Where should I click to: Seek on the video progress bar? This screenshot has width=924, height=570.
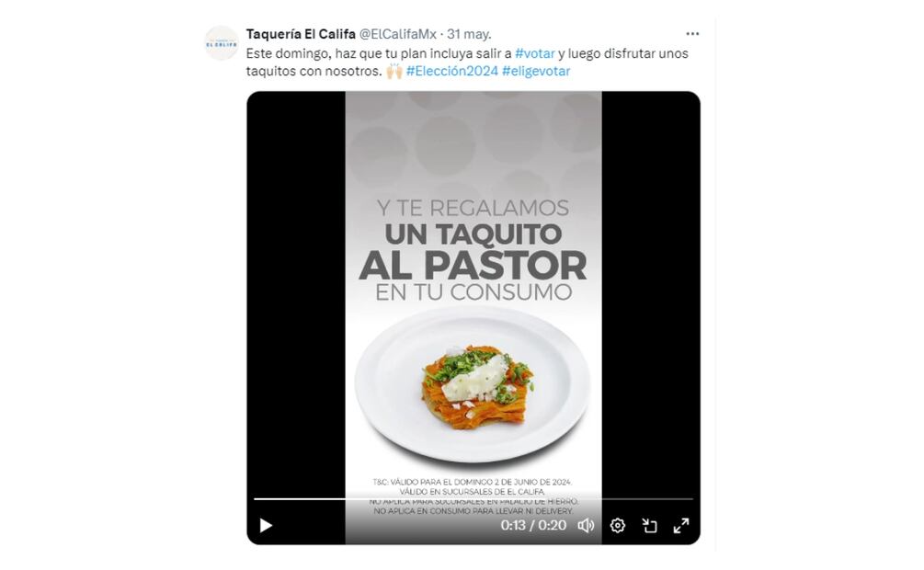click(x=473, y=498)
